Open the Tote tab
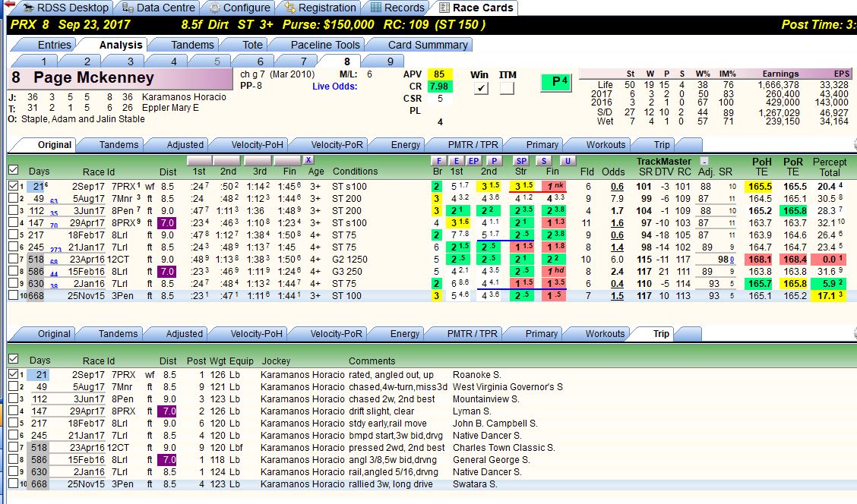857x504 pixels. [252, 45]
